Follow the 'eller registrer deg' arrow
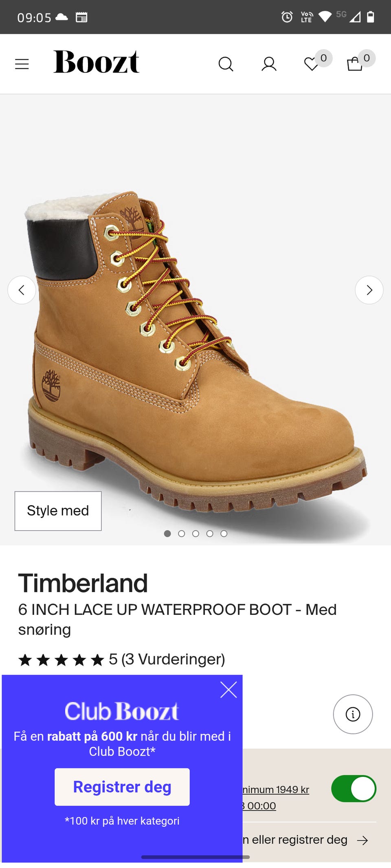The width and height of the screenshot is (391, 868). [x=362, y=840]
